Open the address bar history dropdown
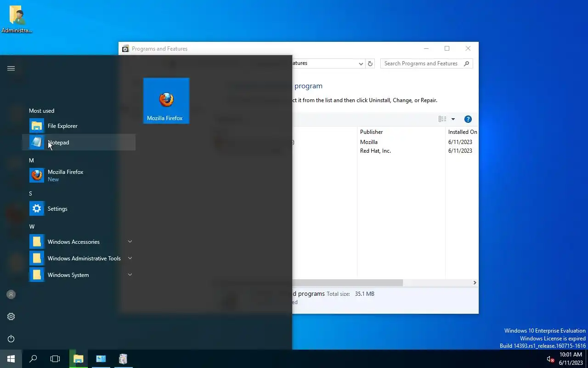 [361, 64]
